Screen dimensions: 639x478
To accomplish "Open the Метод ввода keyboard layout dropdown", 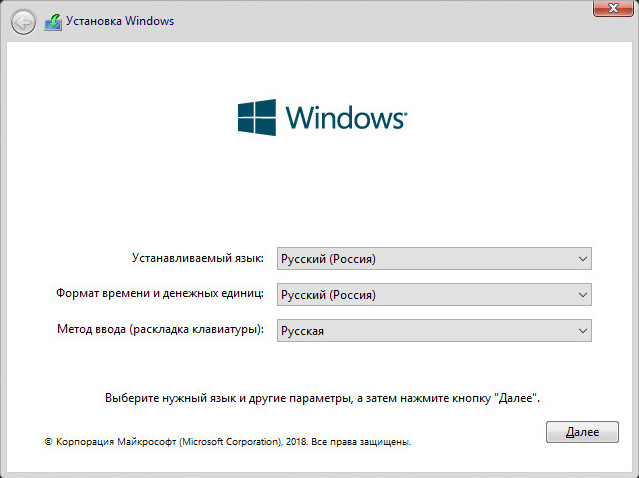I will click(434, 330).
